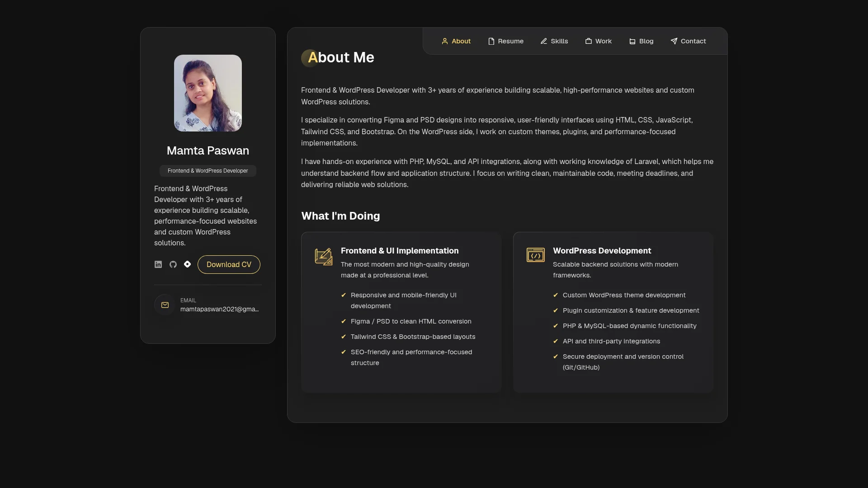Click 'Secure deployment and version control' item
This screenshot has width=868, height=488.
tap(623, 362)
